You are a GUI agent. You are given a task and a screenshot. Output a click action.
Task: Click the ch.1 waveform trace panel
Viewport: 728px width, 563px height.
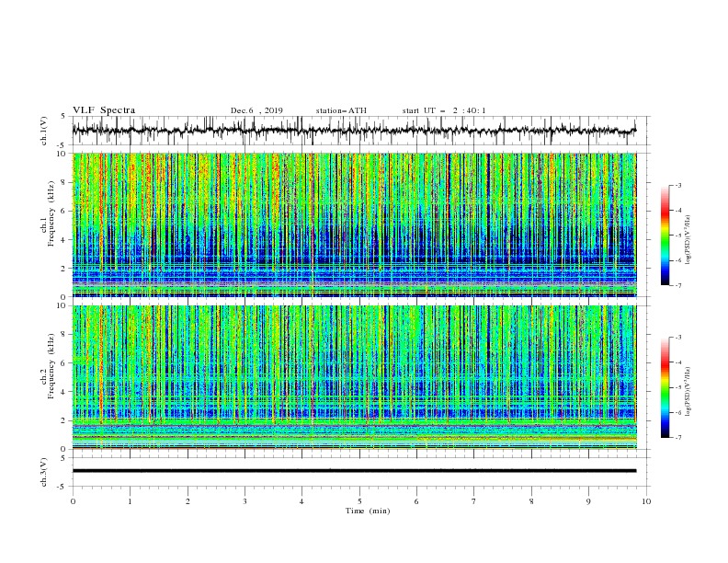pyautogui.click(x=361, y=131)
